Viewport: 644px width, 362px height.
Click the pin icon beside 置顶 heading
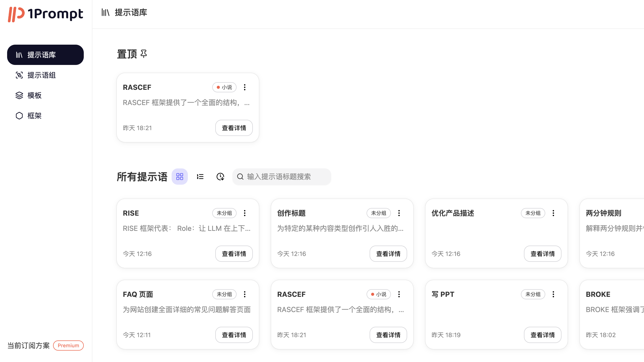(144, 54)
